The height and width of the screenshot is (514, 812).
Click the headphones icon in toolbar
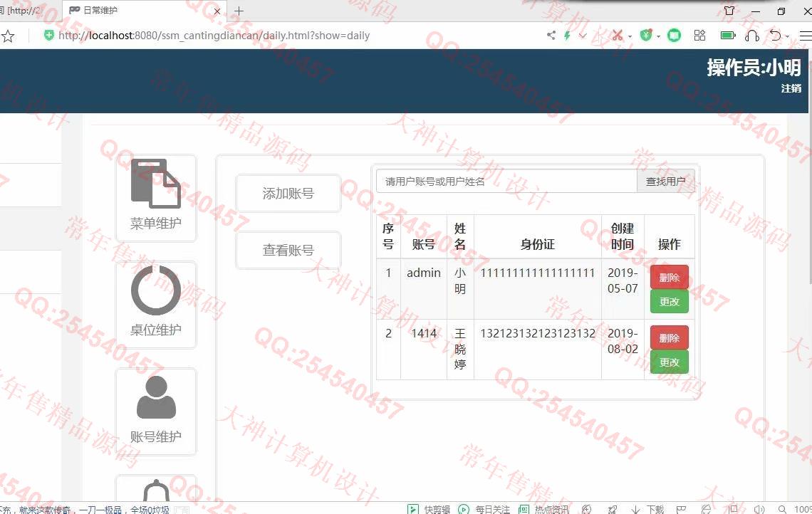pyautogui.click(x=752, y=35)
